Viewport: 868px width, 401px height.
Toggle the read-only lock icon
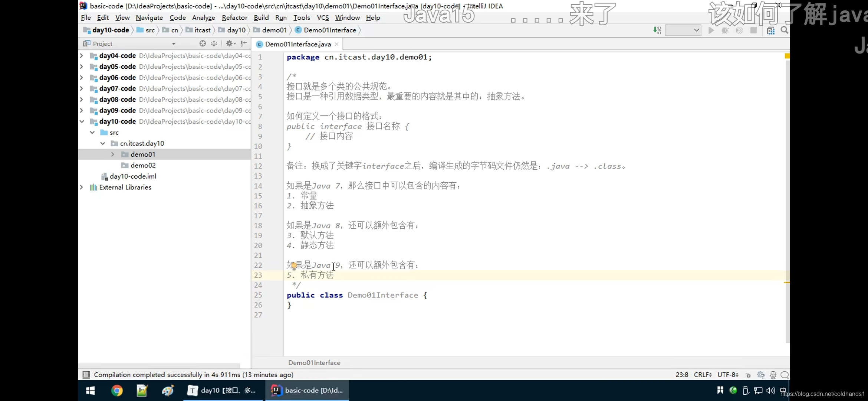[x=748, y=375]
